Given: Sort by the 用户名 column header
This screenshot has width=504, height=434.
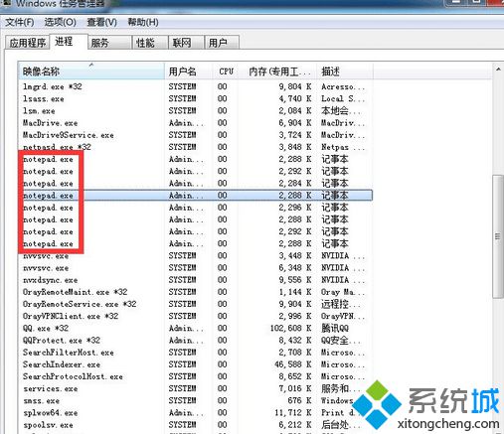Looking at the screenshot, I should click(x=188, y=72).
